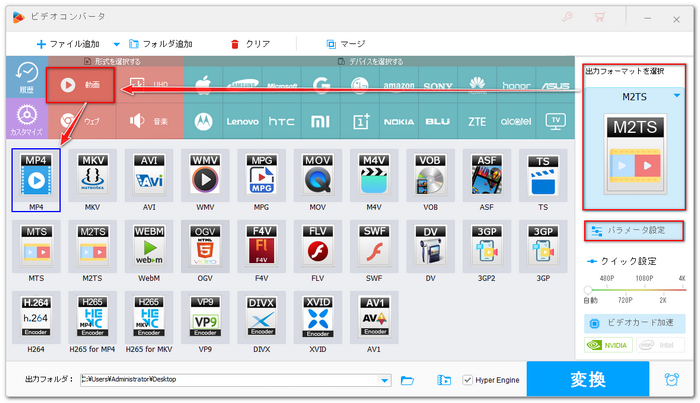Image resolution: width=700 pixels, height=403 pixels.
Task: Open パラメータ設定 parameter settings
Action: tap(634, 231)
